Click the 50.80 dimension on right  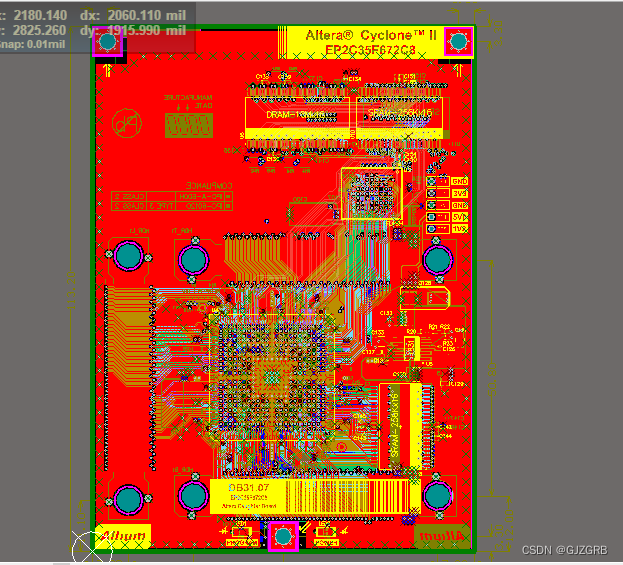click(x=492, y=379)
